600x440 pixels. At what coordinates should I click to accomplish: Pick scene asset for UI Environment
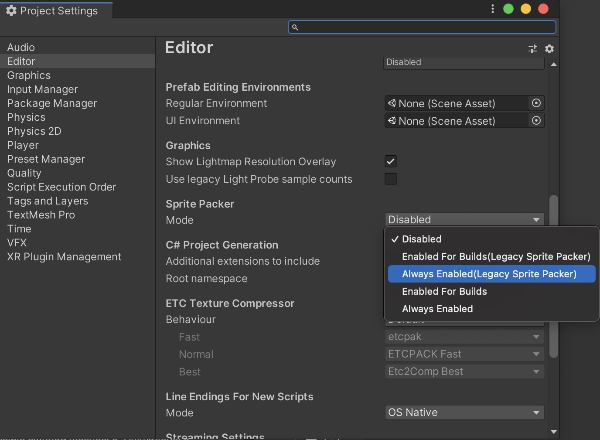pyautogui.click(x=536, y=121)
